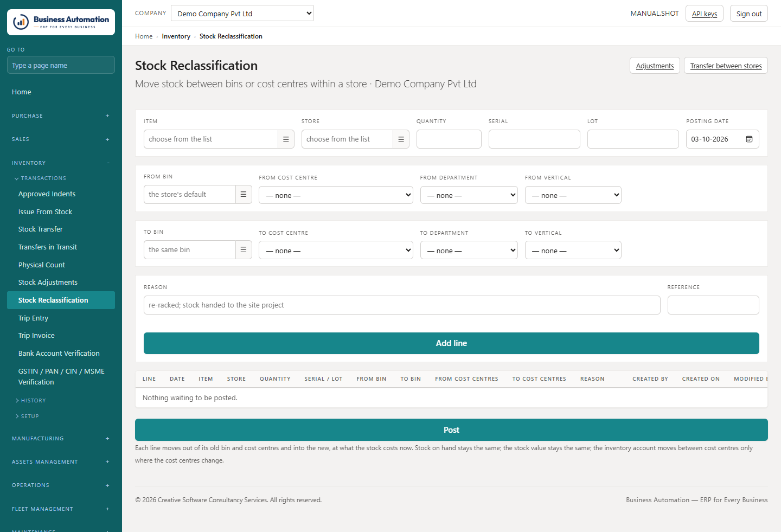Image resolution: width=781 pixels, height=532 pixels.
Task: Expand the Manufacturing sidebar section
Action: tap(61, 439)
